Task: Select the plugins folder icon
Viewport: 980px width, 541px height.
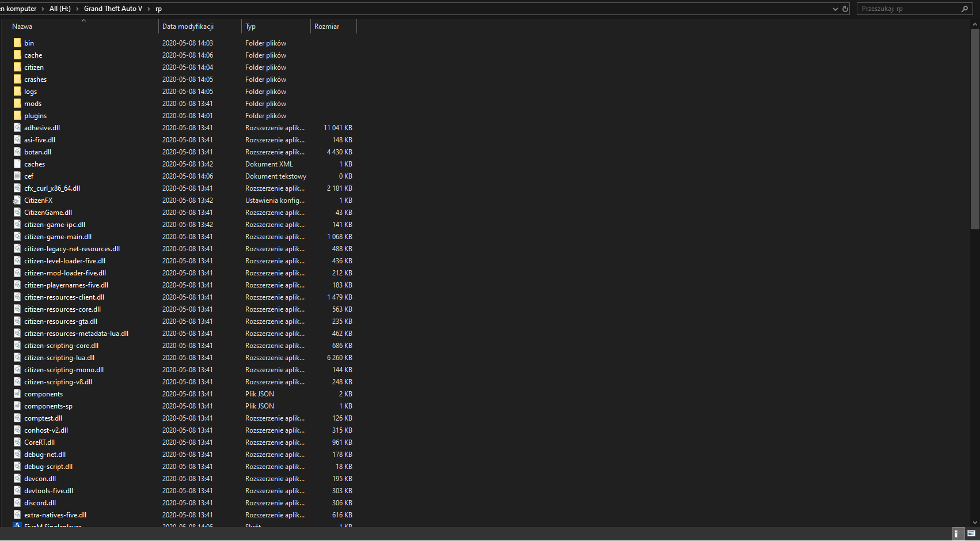Action: [17, 115]
